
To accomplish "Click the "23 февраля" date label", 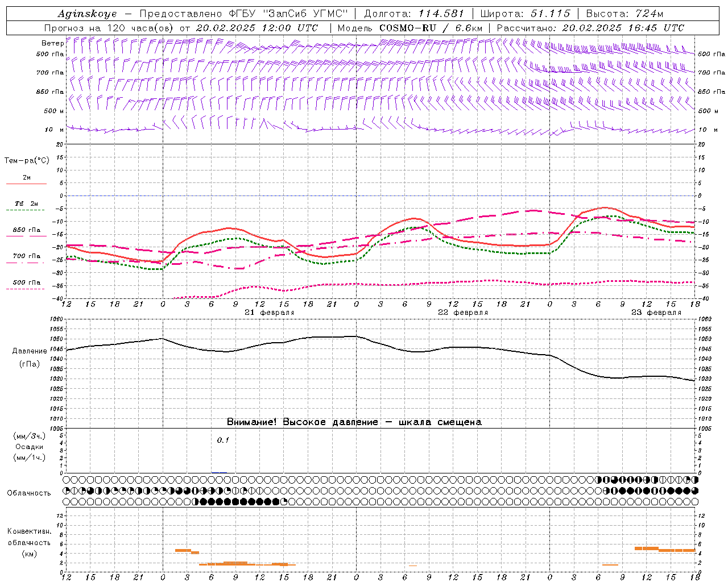I will coord(656,313).
